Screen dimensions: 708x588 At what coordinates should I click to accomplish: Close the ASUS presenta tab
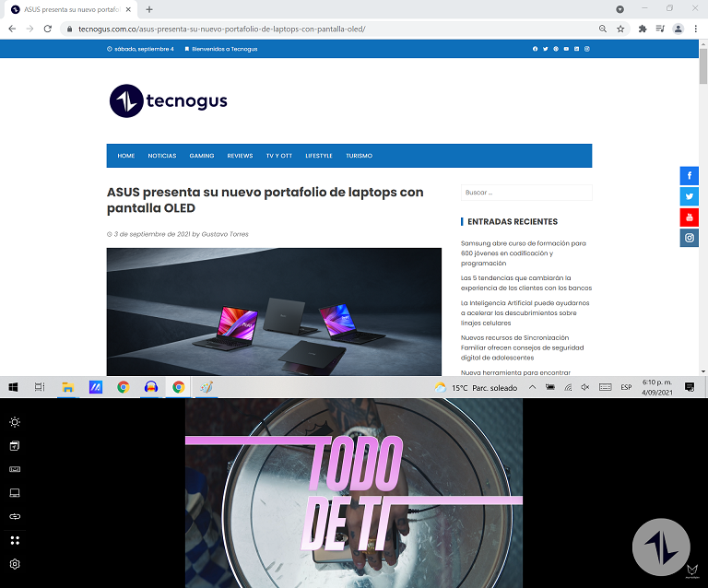(x=128, y=9)
